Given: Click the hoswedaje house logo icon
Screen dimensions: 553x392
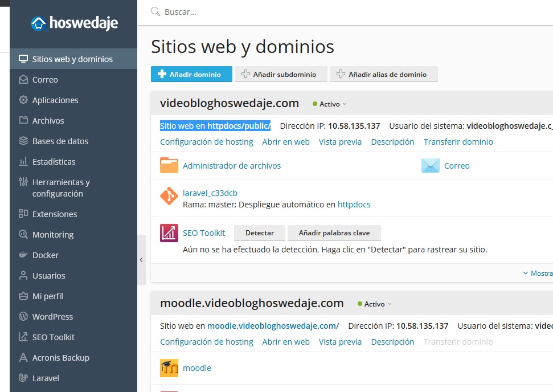Looking at the screenshot, I should [39, 23].
